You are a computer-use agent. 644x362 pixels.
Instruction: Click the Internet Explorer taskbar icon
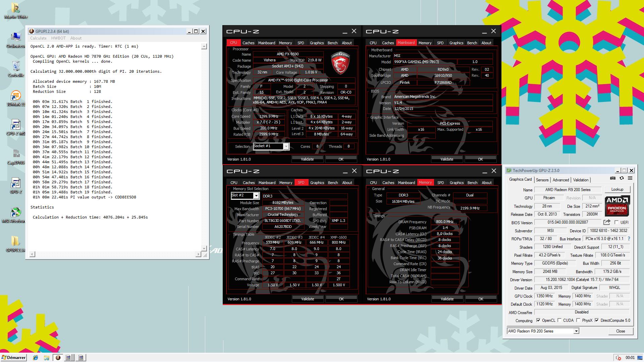36,358
